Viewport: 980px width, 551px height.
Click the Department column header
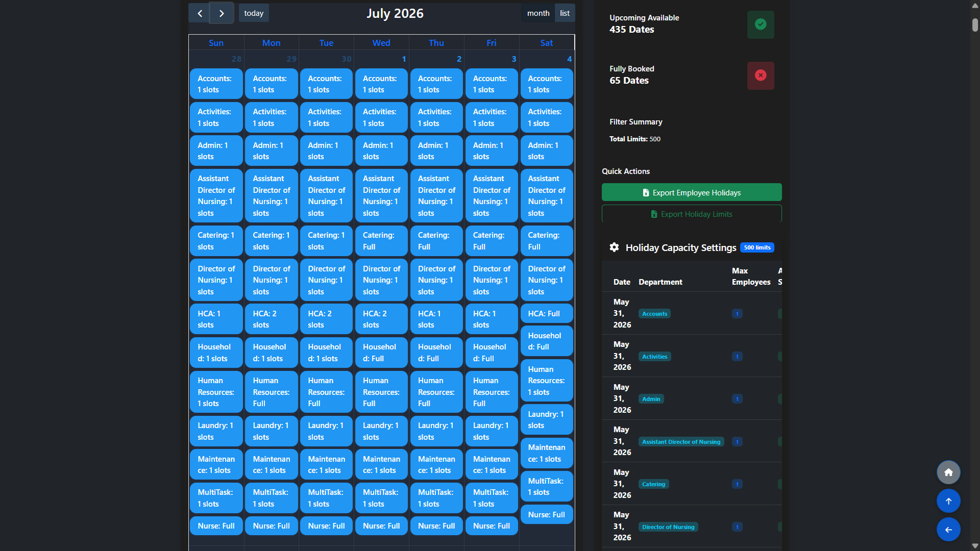pyautogui.click(x=660, y=282)
